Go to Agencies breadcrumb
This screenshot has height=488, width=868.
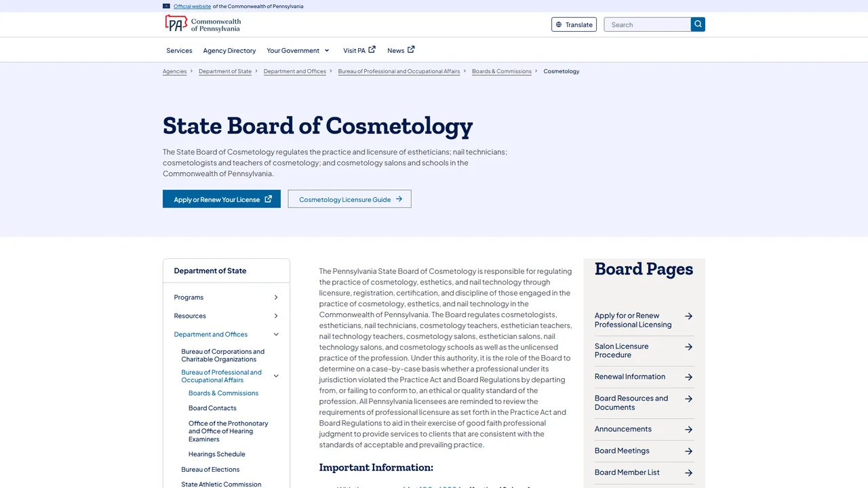click(174, 71)
